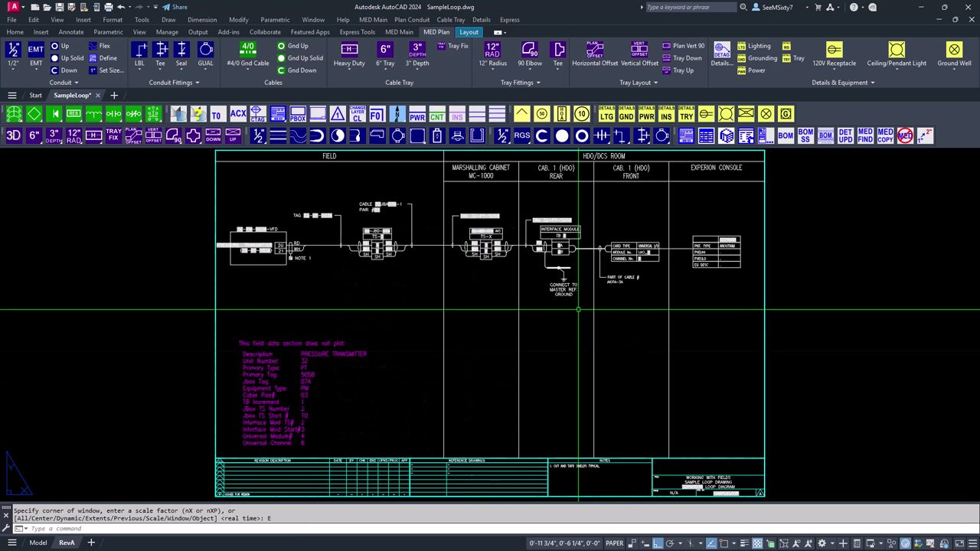Image resolution: width=980 pixels, height=551 pixels.
Task: Switch to the MED Main ribbon tab
Action: click(399, 32)
